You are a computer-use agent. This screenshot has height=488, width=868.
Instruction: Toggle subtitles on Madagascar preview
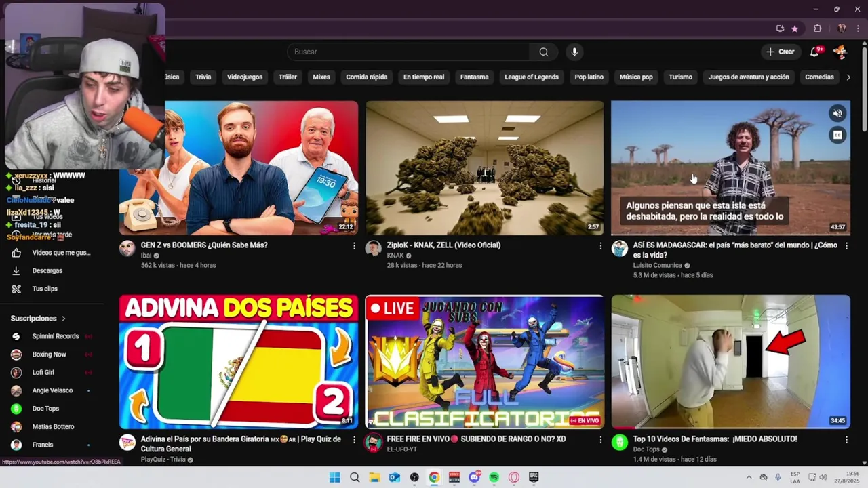click(837, 135)
